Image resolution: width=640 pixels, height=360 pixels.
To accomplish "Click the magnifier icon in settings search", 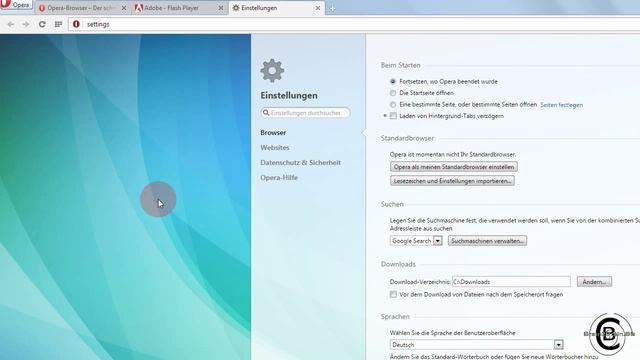I will tap(266, 113).
